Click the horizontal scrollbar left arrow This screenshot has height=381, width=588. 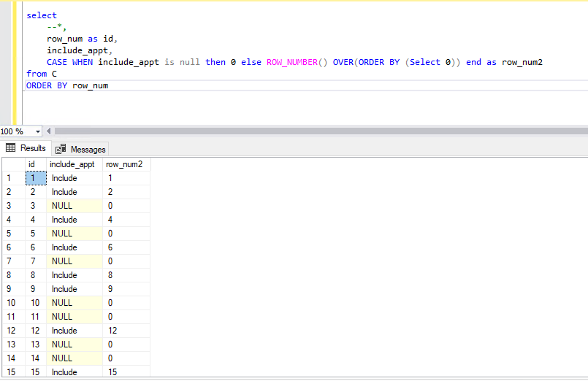coord(48,131)
